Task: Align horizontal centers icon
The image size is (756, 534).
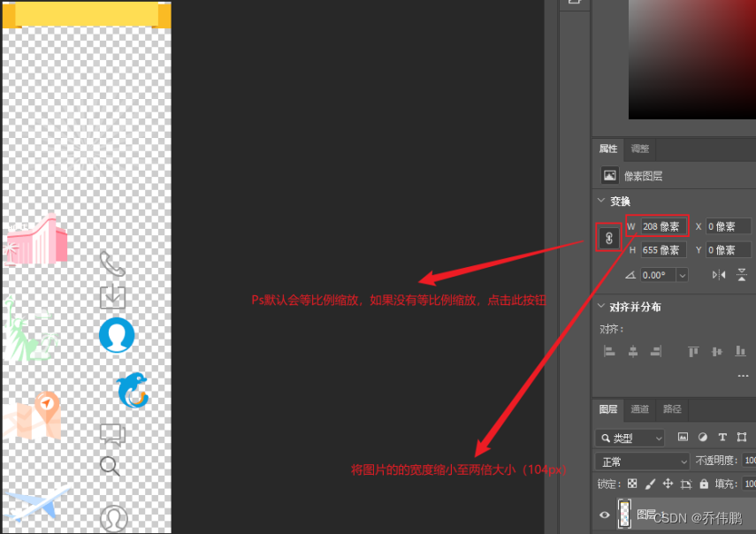Action: tap(633, 351)
